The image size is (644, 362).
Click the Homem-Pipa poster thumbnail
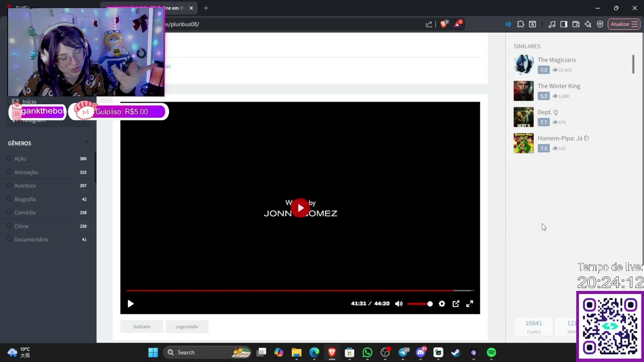[523, 143]
